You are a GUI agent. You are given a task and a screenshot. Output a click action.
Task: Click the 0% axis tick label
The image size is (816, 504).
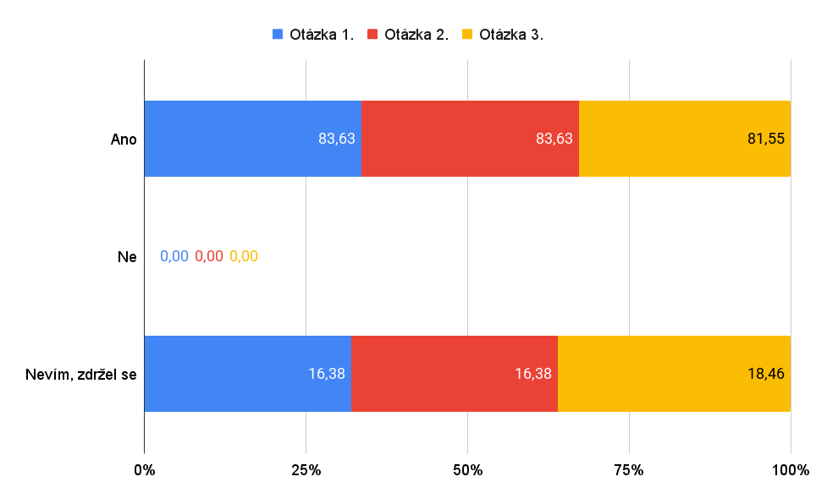pyautogui.click(x=145, y=470)
